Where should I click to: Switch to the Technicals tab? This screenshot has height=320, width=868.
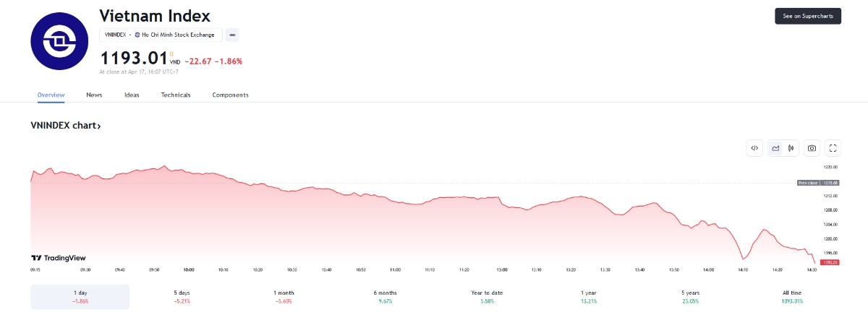(x=176, y=95)
